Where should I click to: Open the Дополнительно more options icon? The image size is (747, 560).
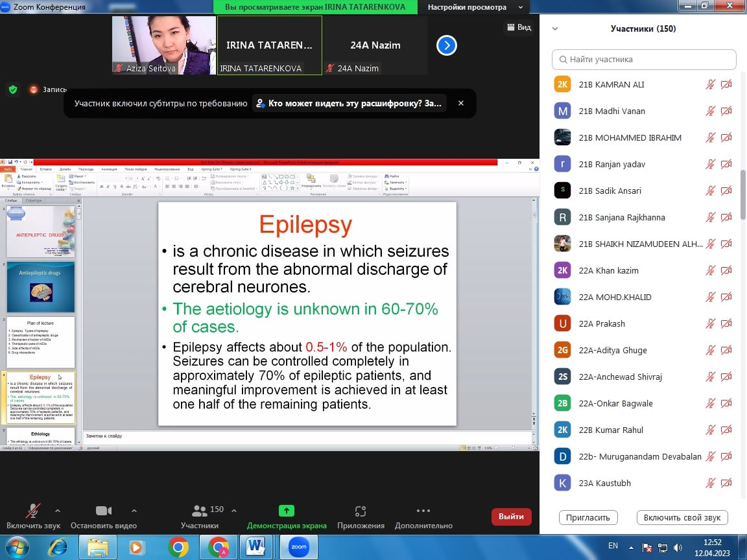tap(423, 511)
